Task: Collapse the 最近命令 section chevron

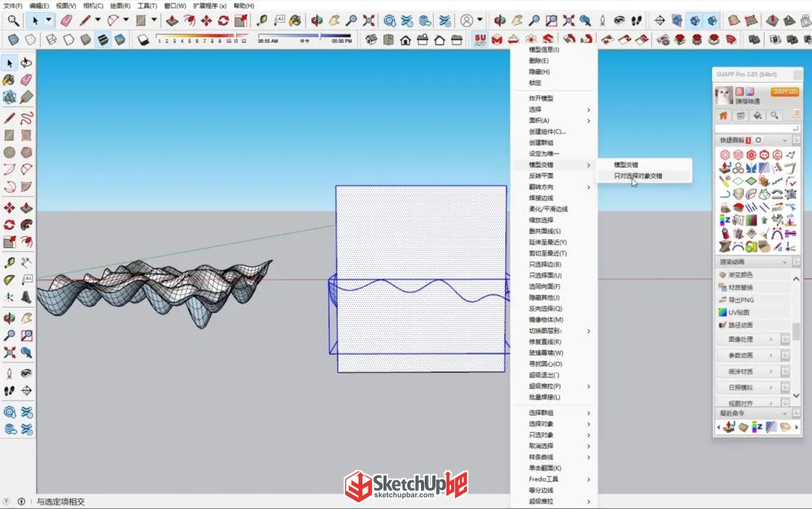Action: point(785,414)
